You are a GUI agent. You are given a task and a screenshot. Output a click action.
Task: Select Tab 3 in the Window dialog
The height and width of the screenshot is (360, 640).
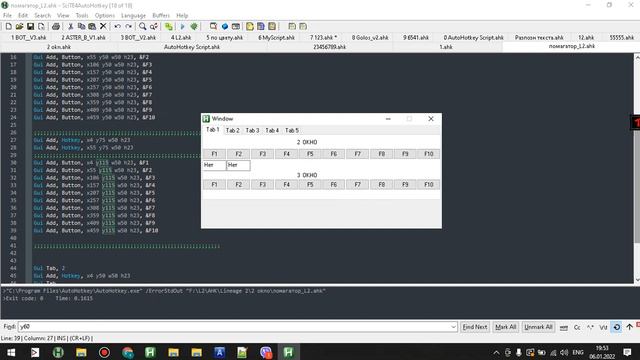(252, 130)
